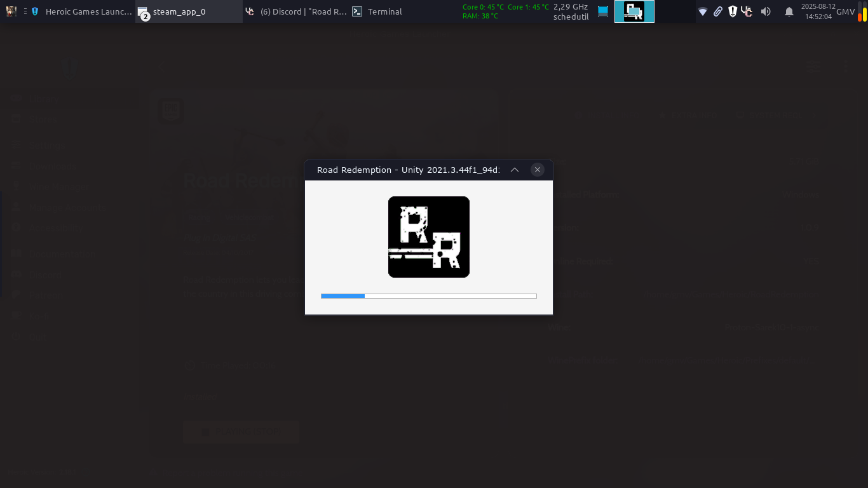Image resolution: width=868 pixels, height=488 pixels.
Task: Click the Discord tray icon
Action: click(x=747, y=11)
